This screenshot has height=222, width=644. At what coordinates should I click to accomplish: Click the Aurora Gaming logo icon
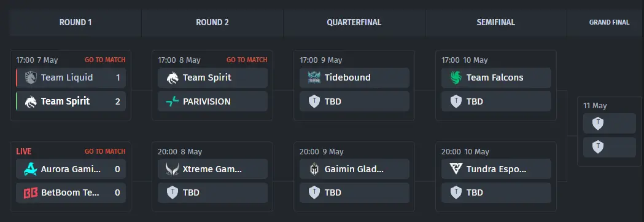(x=31, y=169)
